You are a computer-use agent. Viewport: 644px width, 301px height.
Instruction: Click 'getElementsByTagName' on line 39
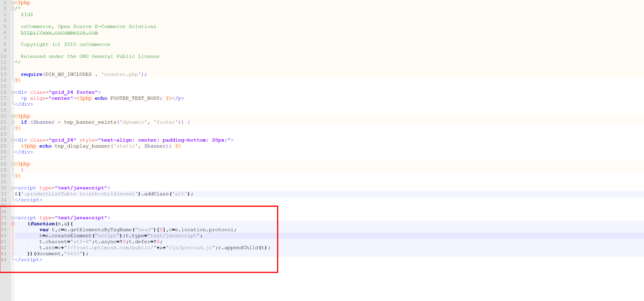point(101,230)
